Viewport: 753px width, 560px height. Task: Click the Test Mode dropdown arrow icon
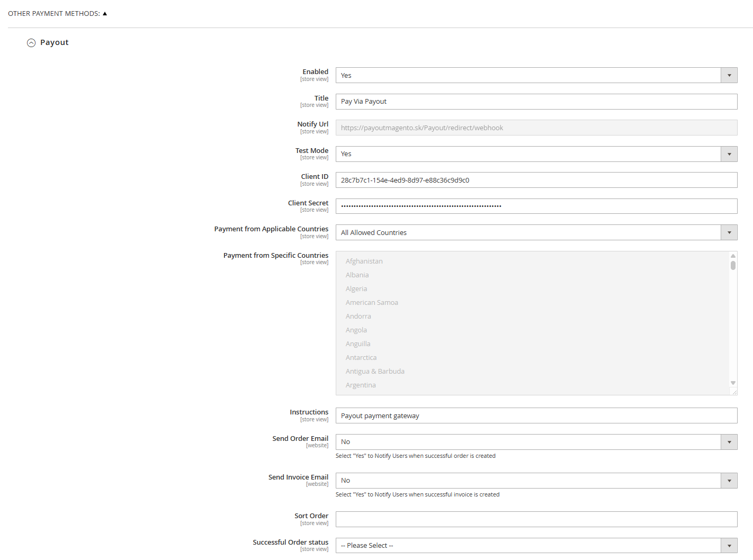point(729,154)
